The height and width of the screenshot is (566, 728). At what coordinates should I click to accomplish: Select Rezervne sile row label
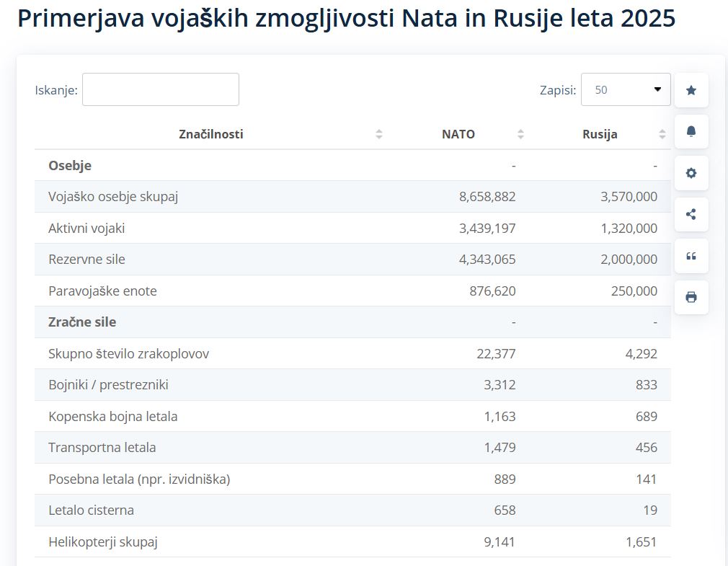point(86,260)
